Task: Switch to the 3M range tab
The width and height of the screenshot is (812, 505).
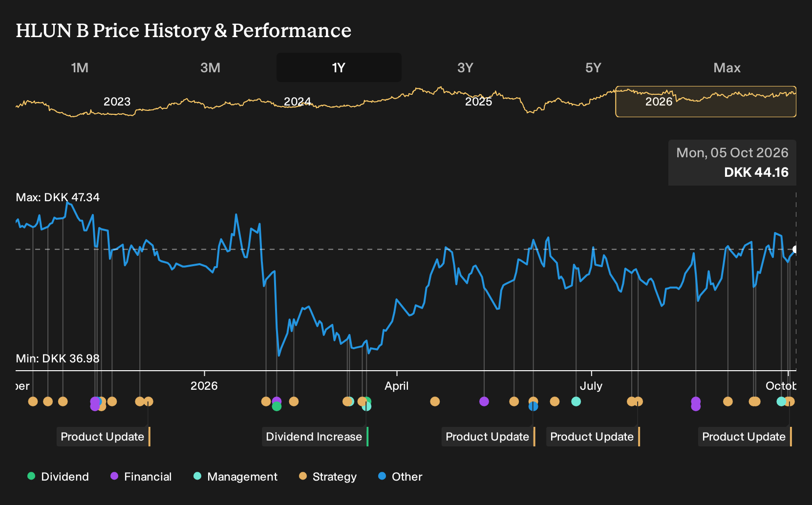Action: 210,67
